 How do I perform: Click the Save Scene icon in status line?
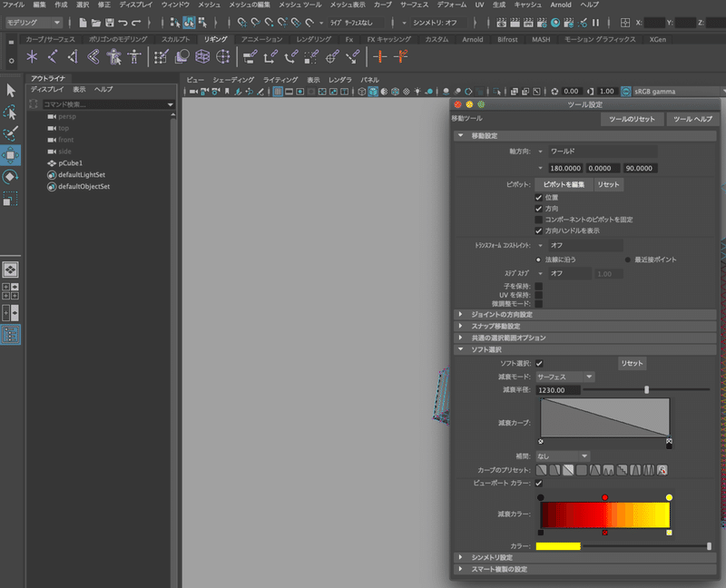tap(108, 22)
